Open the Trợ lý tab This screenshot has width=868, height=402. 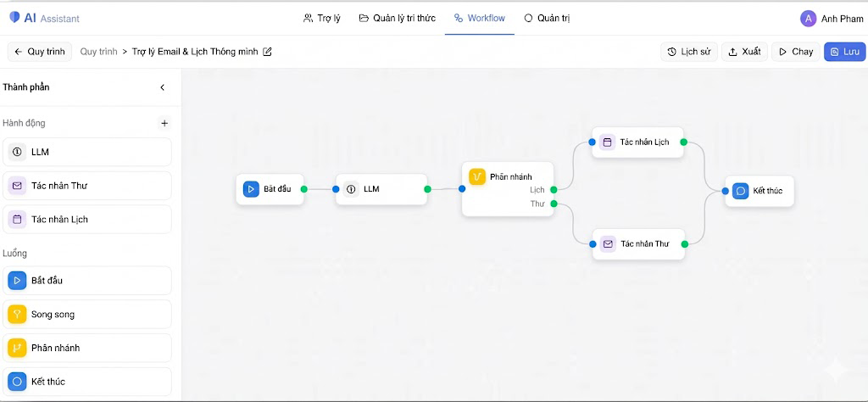click(321, 18)
